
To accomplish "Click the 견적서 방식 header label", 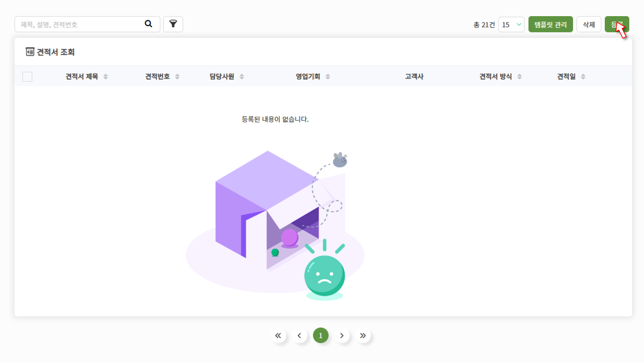I will point(495,77).
